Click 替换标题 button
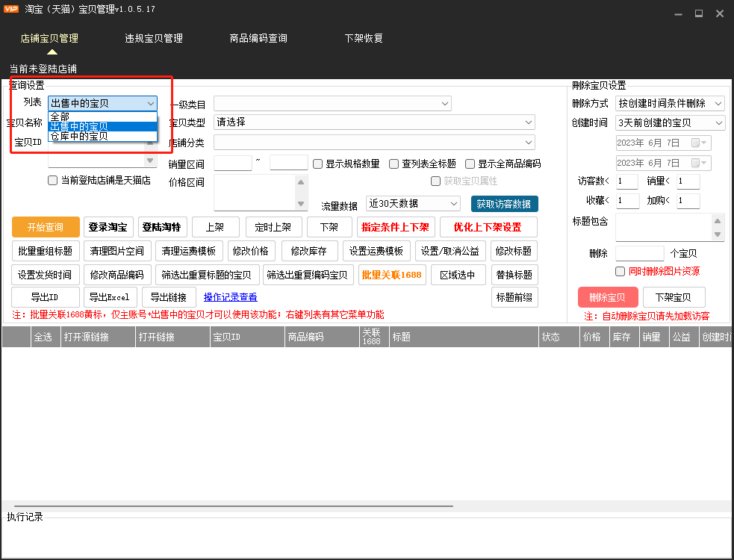This screenshot has width=734, height=560. click(x=514, y=275)
